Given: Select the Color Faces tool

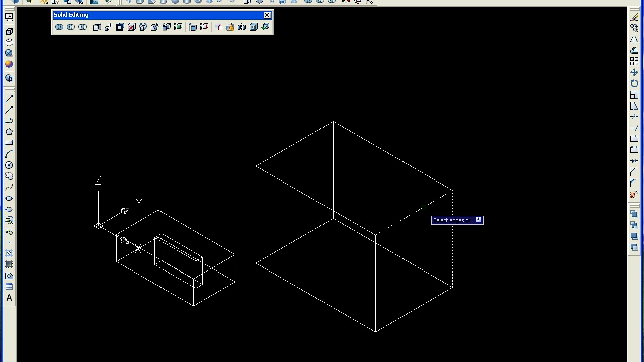Looking at the screenshot, I should tap(178, 27).
